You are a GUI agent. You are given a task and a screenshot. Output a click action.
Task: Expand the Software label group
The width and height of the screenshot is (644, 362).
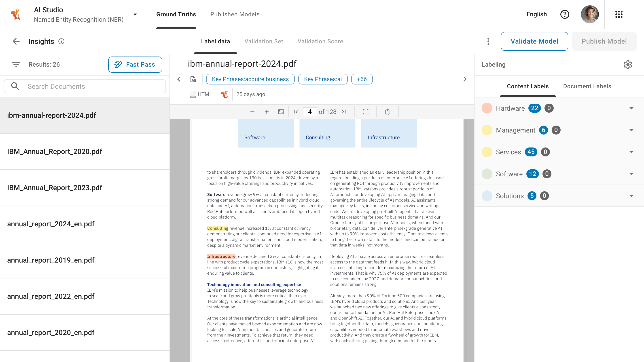point(631,174)
